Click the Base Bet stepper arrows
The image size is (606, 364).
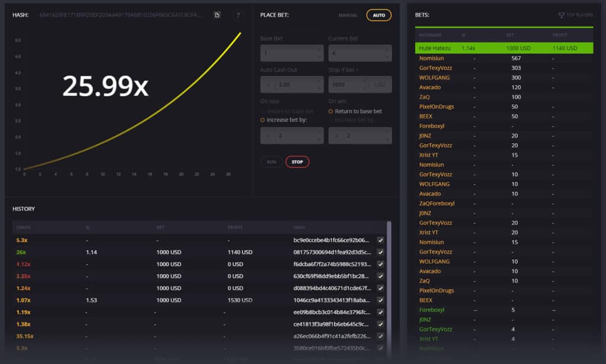320,53
